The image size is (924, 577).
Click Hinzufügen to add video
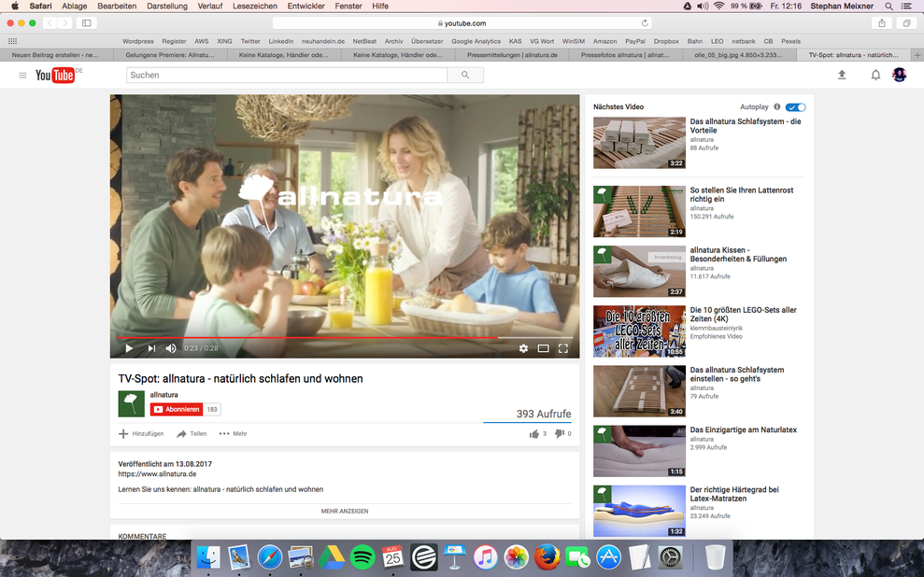[141, 434]
